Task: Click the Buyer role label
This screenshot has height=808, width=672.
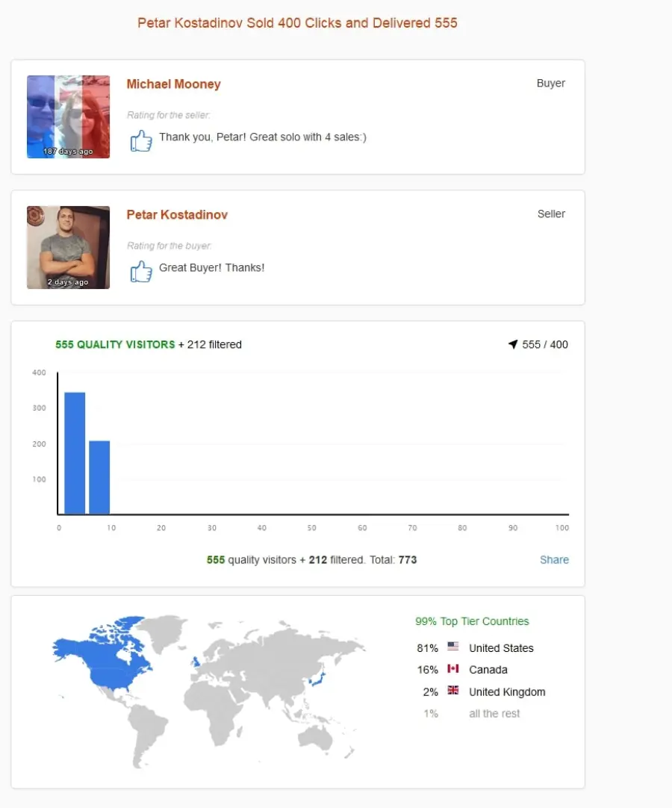Action: 551,83
